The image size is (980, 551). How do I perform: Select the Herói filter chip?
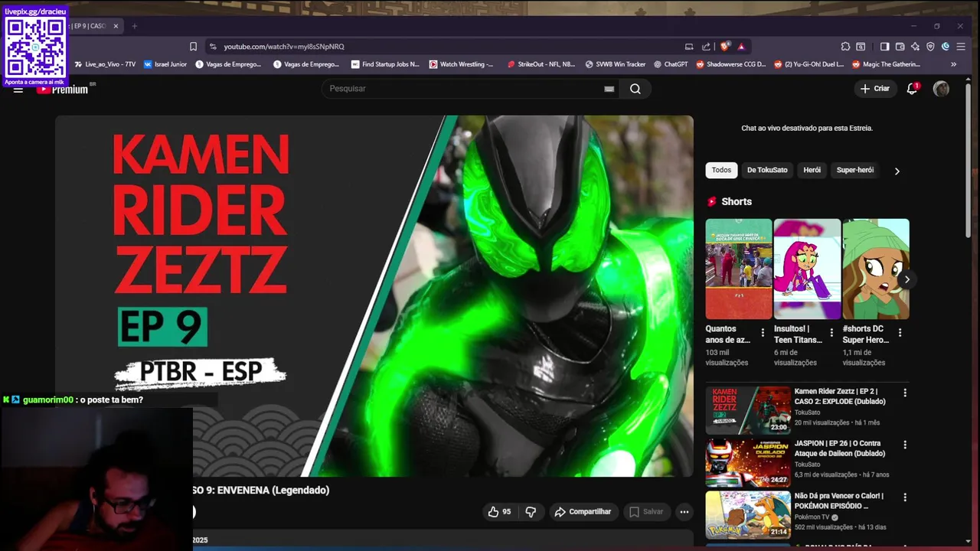[x=812, y=170]
